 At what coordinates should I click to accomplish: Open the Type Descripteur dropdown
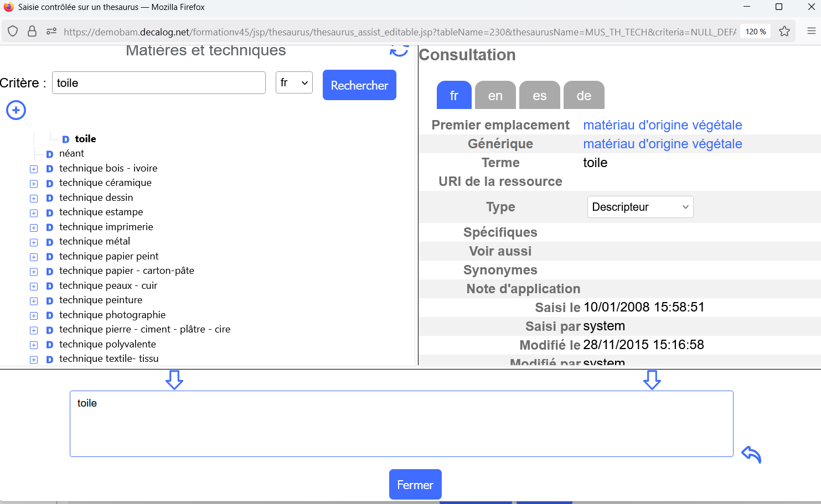point(640,207)
